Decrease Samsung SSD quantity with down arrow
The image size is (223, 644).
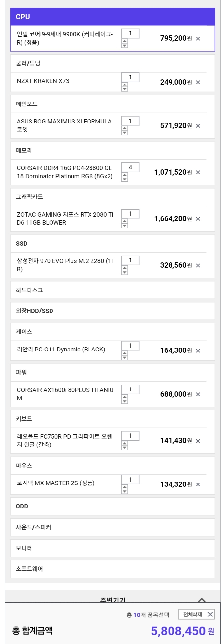tap(125, 273)
